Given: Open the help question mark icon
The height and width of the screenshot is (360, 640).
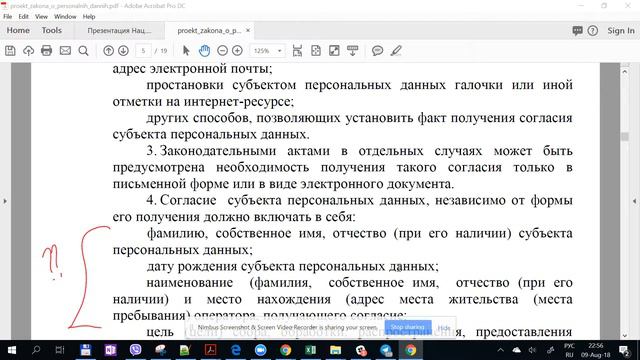Looking at the screenshot, I should click(593, 31).
